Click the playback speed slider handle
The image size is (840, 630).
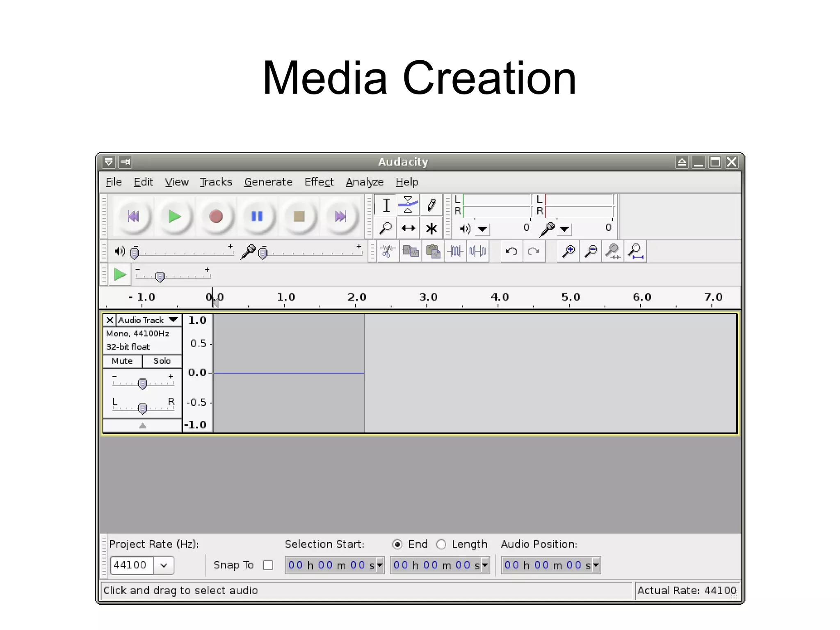(160, 277)
